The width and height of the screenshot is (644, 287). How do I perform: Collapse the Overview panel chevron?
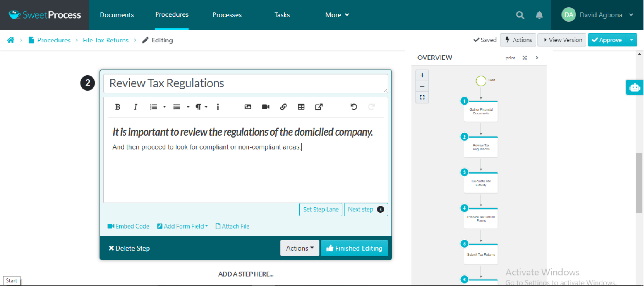(x=537, y=58)
